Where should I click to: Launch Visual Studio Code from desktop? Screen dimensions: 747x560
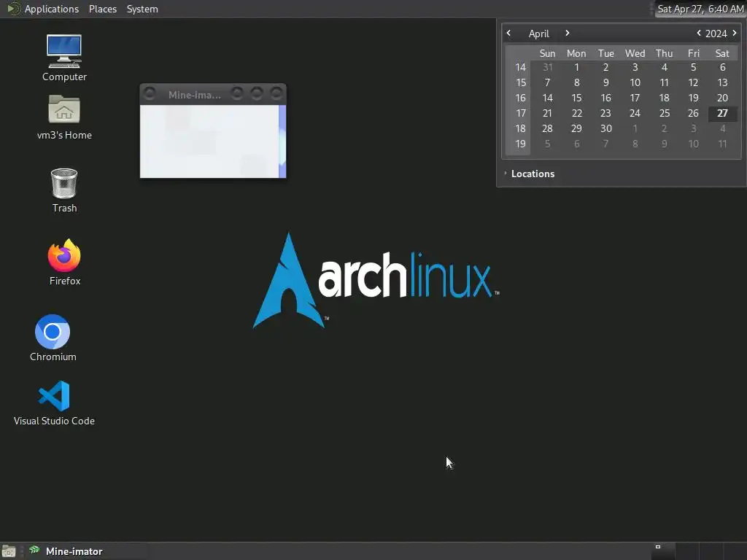[x=54, y=402]
